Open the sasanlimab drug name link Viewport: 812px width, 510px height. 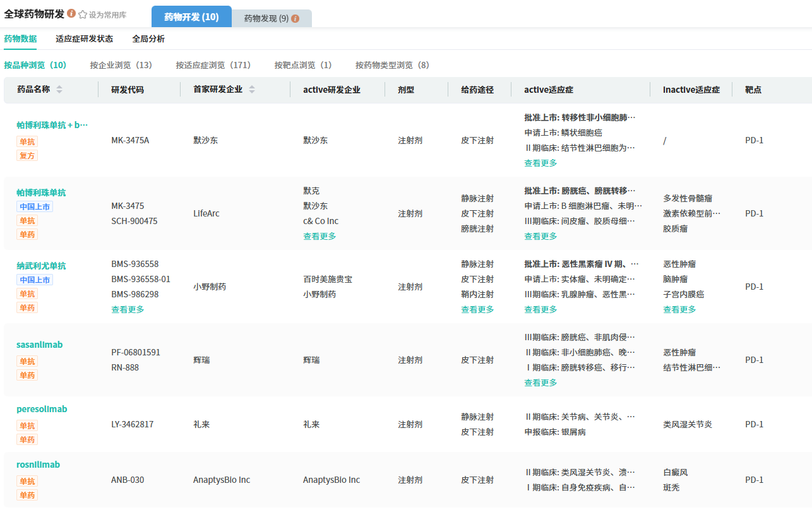click(x=39, y=345)
